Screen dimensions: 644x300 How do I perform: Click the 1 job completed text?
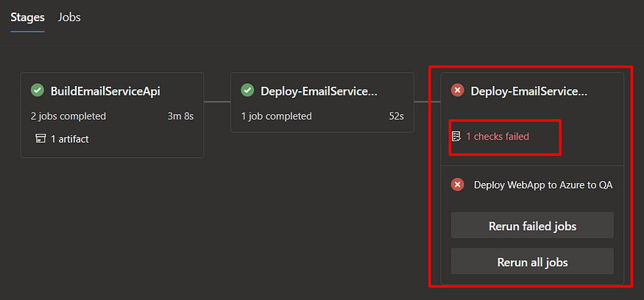(x=276, y=116)
